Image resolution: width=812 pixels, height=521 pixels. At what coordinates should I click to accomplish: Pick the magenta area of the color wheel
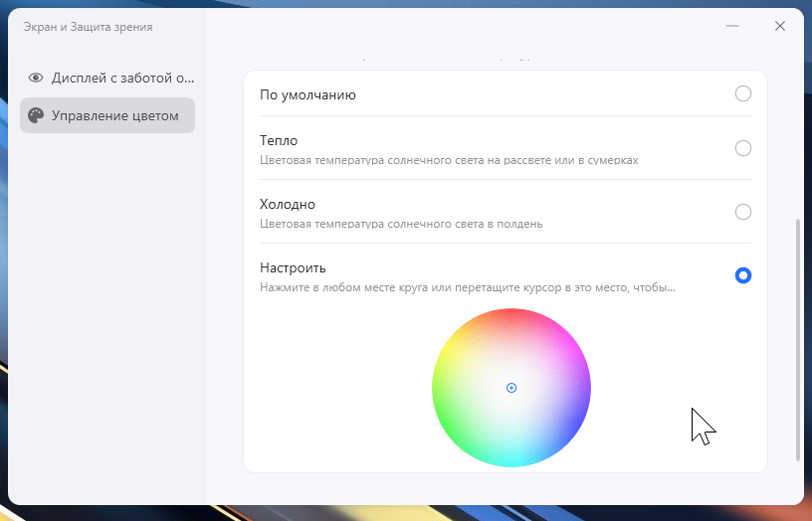(573, 352)
